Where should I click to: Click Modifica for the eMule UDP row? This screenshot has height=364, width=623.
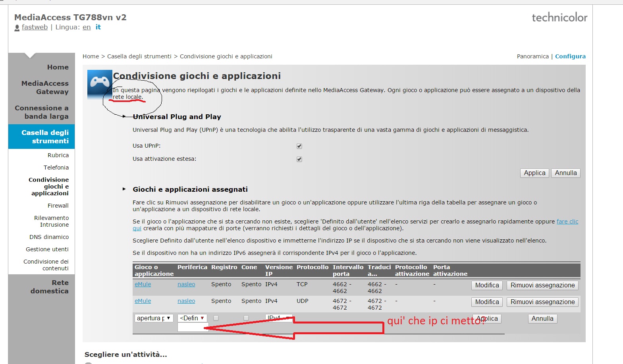487,302
